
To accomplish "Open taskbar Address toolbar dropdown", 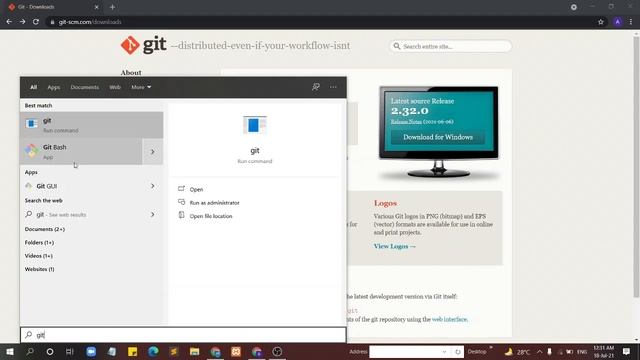I will tap(444, 352).
